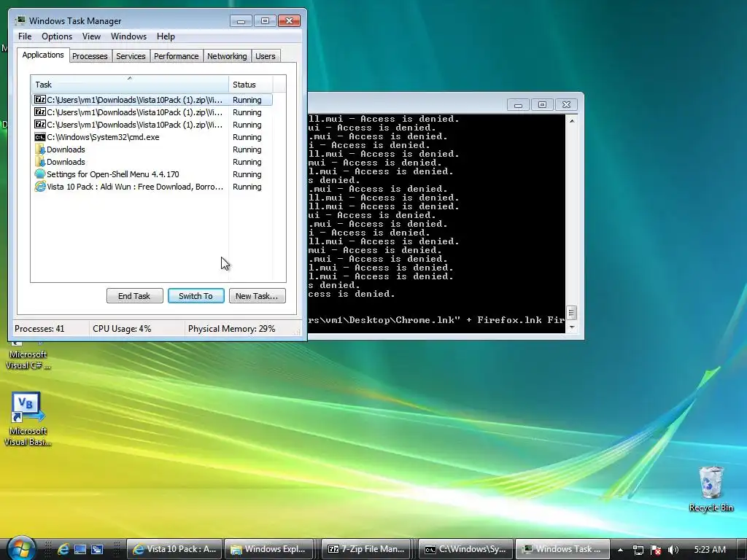This screenshot has width=747, height=560.
Task: Open the View menu in Task Manager
Action: (91, 36)
